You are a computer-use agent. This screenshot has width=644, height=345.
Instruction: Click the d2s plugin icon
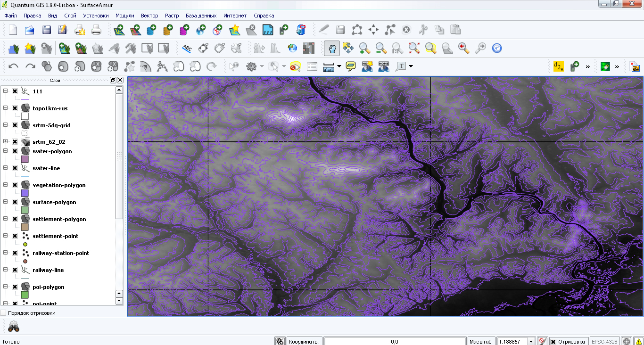coord(558,66)
